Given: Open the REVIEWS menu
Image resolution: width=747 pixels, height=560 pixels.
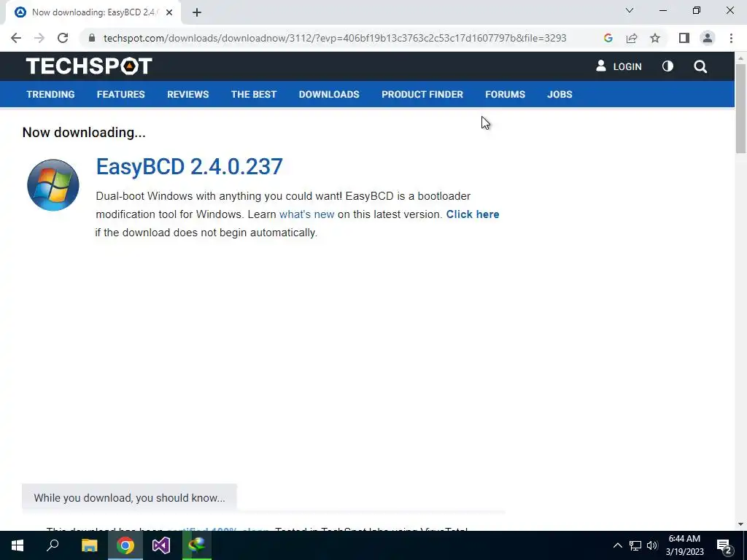Looking at the screenshot, I should pyautogui.click(x=187, y=94).
